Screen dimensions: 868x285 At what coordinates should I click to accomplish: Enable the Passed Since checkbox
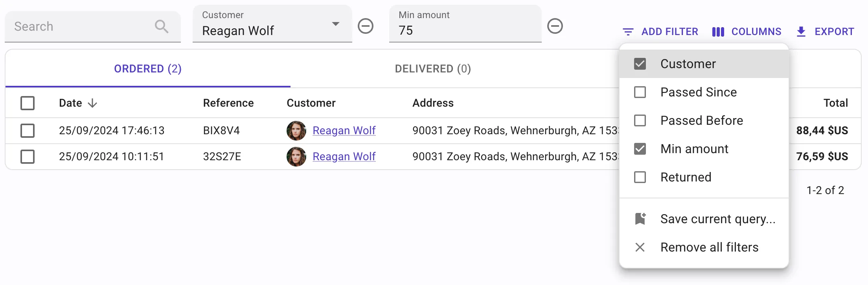click(640, 92)
